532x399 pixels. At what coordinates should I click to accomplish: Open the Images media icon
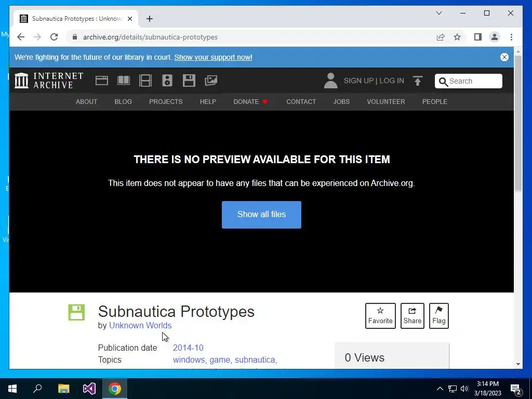click(211, 81)
